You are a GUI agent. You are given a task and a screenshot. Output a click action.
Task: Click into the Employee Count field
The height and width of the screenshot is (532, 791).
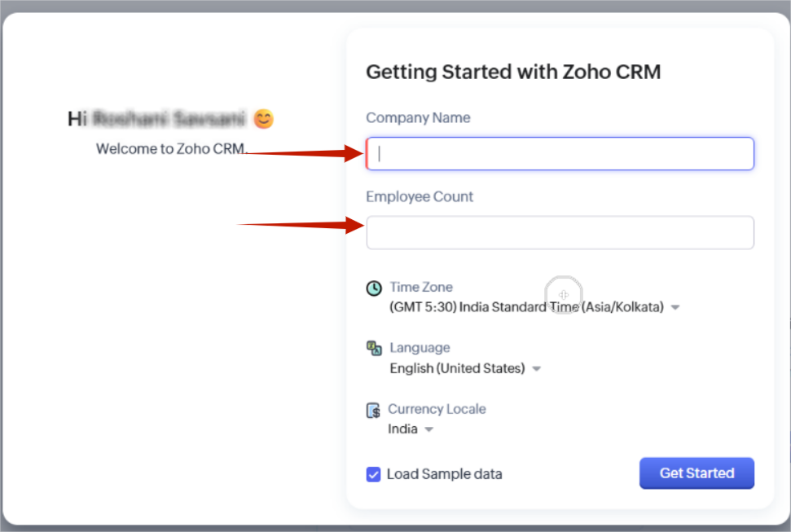click(560, 233)
